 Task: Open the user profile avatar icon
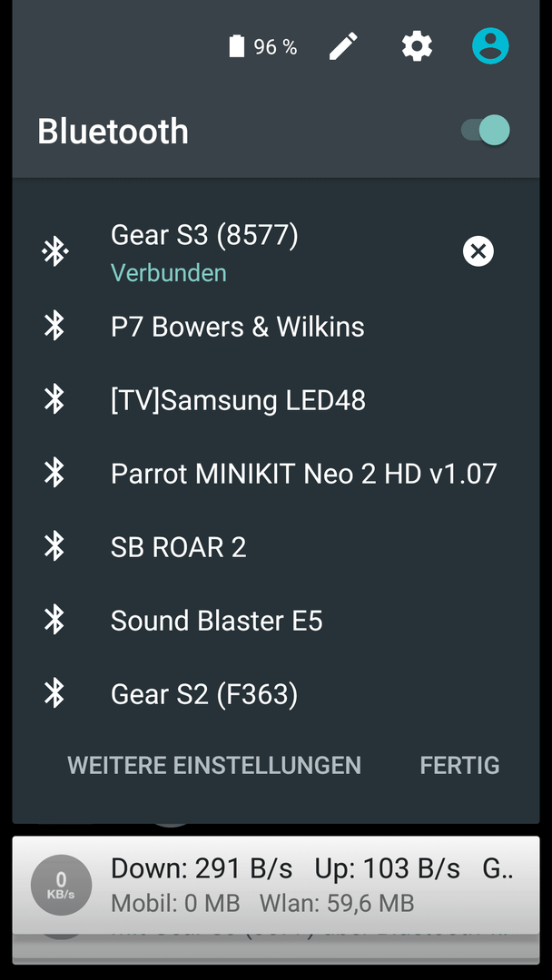coord(490,45)
